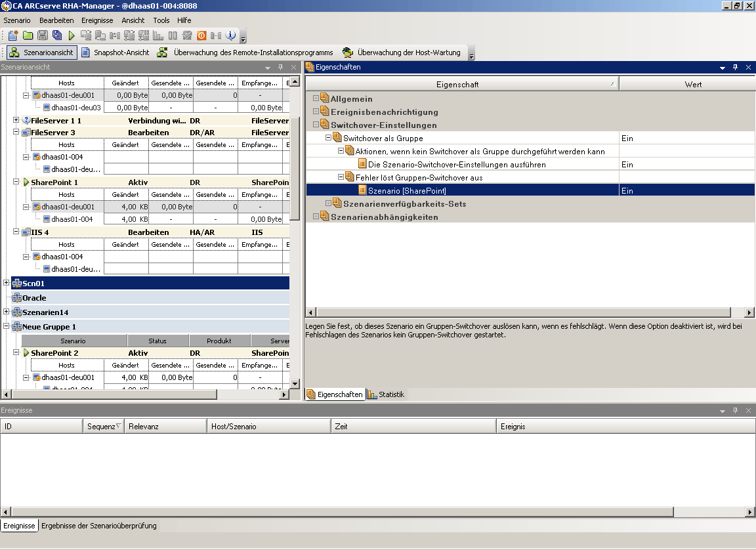Click the orange power button toolbar icon
Image resolution: width=756 pixels, height=550 pixels.
[x=201, y=35]
